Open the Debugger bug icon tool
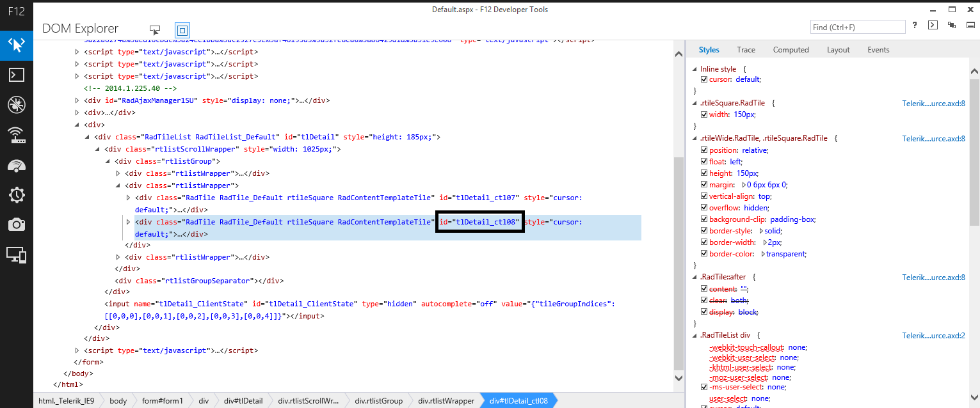This screenshot has height=408, width=980. coord(17,105)
